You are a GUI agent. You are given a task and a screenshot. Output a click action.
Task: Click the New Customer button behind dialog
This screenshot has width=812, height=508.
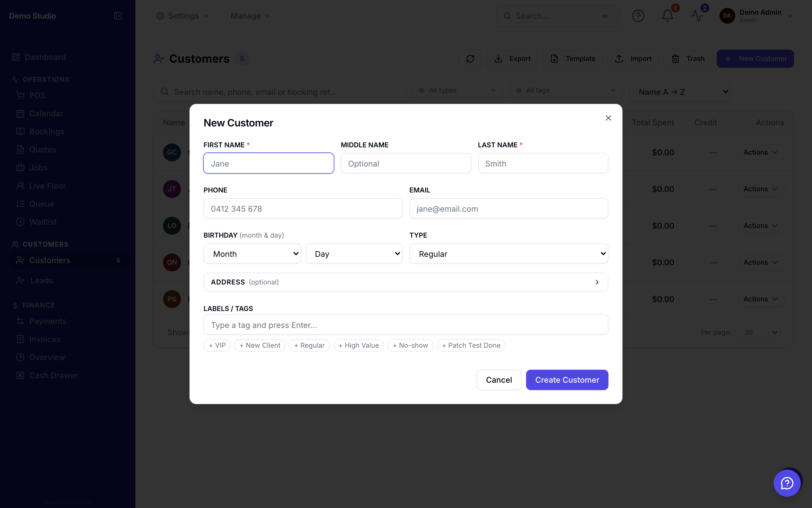(755, 59)
